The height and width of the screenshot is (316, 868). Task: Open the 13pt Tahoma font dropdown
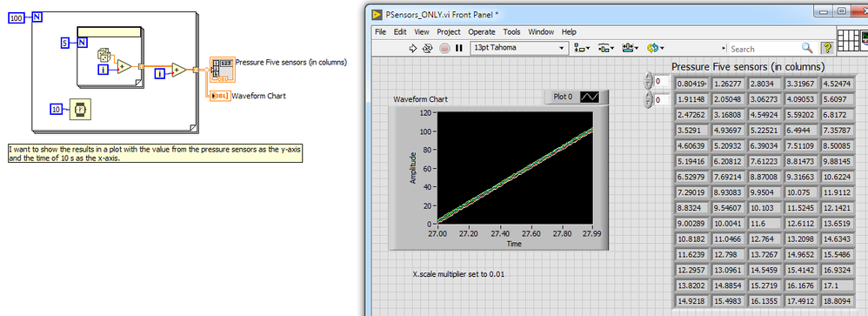[519, 48]
